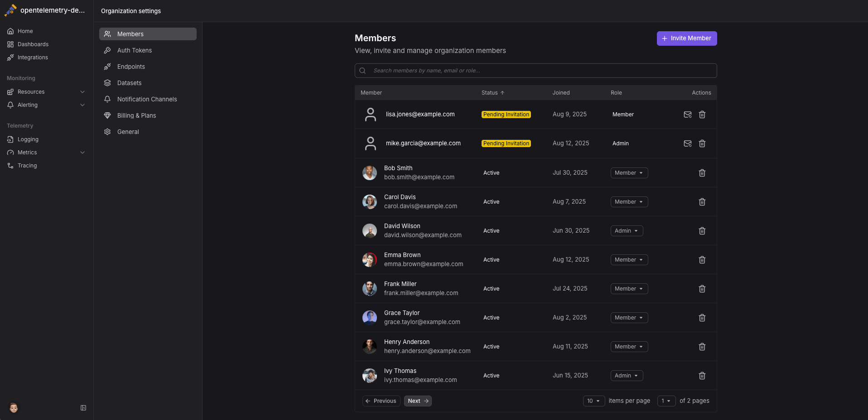Resend invitation to mike.garcia@example.com
868x420 pixels.
coord(687,143)
